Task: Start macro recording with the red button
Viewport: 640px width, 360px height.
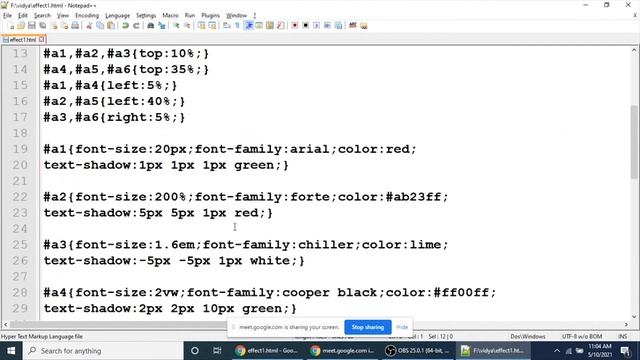Action: tap(295, 26)
